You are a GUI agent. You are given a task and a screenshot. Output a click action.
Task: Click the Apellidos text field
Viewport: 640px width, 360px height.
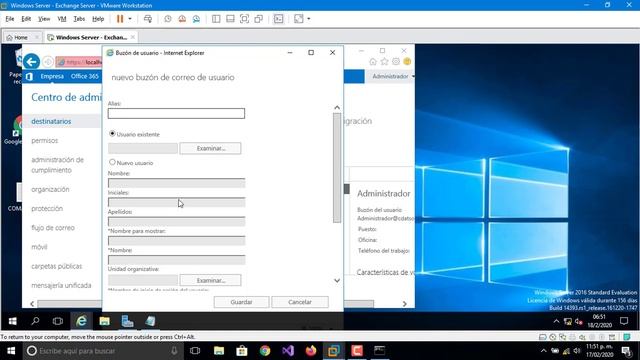pyautogui.click(x=176, y=222)
